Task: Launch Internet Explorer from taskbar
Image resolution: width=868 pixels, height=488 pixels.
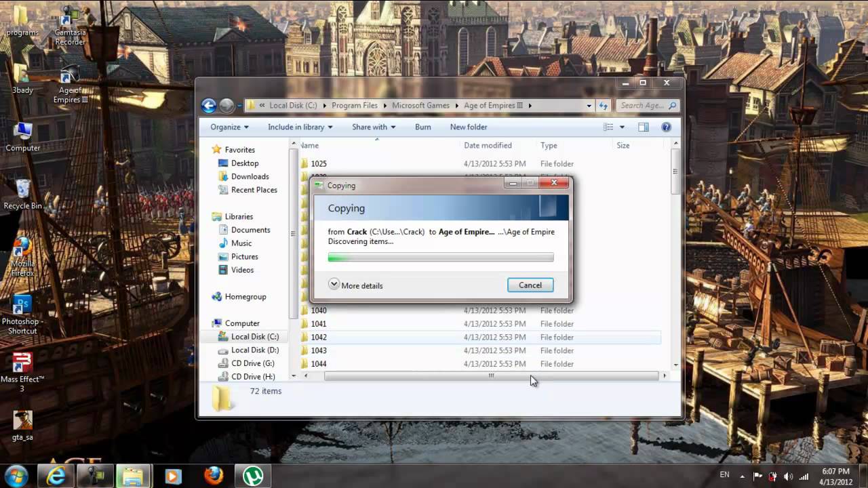Action: pos(56,476)
